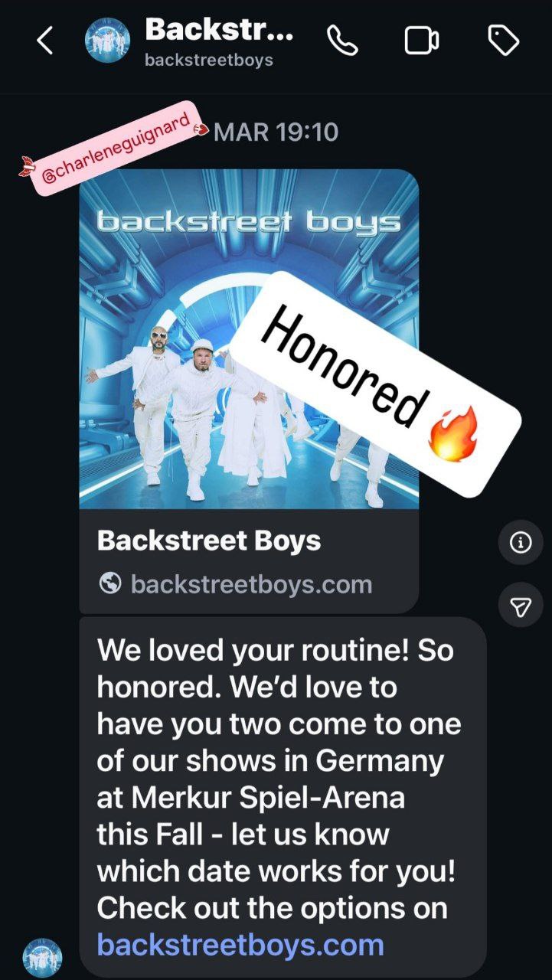Select the "We loved your routine" message bubble
The height and width of the screenshot is (980, 552).
pyautogui.click(x=283, y=797)
